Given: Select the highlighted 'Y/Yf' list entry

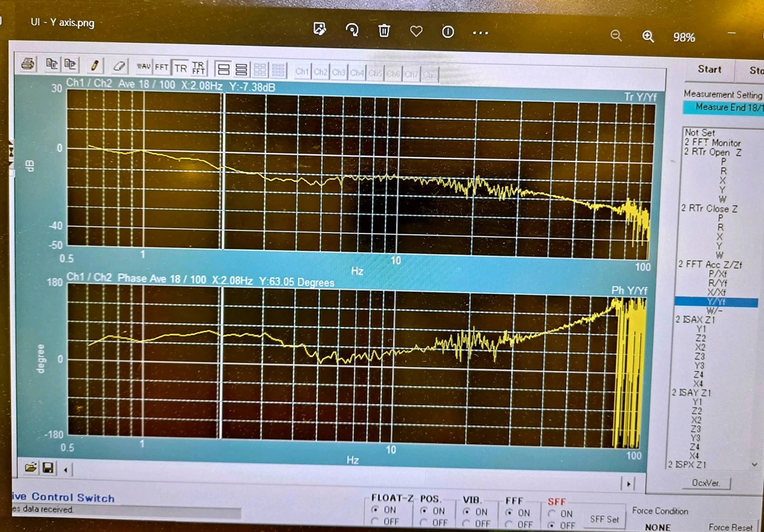Looking at the screenshot, I should (716, 302).
